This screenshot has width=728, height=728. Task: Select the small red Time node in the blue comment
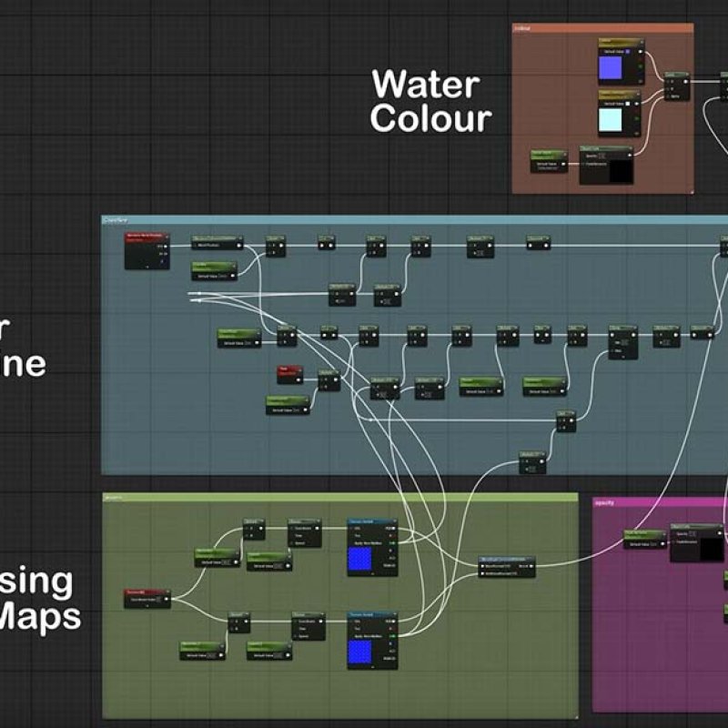coord(289,373)
